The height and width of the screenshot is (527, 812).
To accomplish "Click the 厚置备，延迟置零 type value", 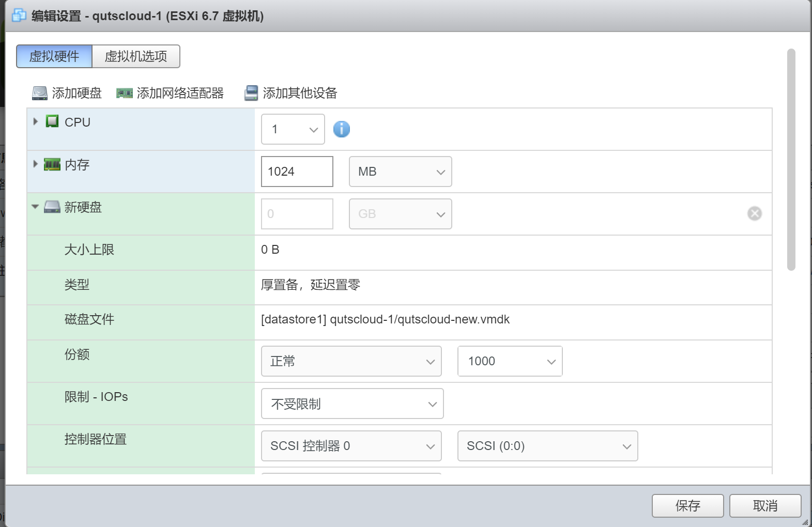I will 311,285.
